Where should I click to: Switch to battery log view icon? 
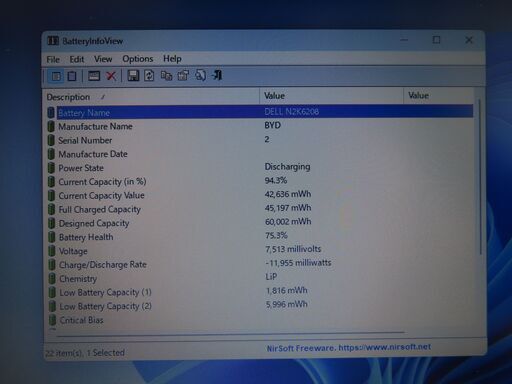coord(72,76)
